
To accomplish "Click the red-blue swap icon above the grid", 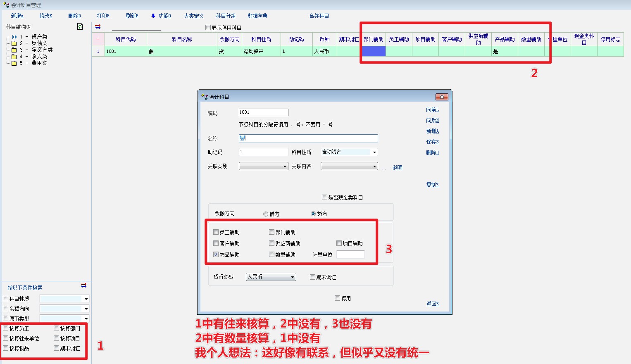I will (x=98, y=27).
